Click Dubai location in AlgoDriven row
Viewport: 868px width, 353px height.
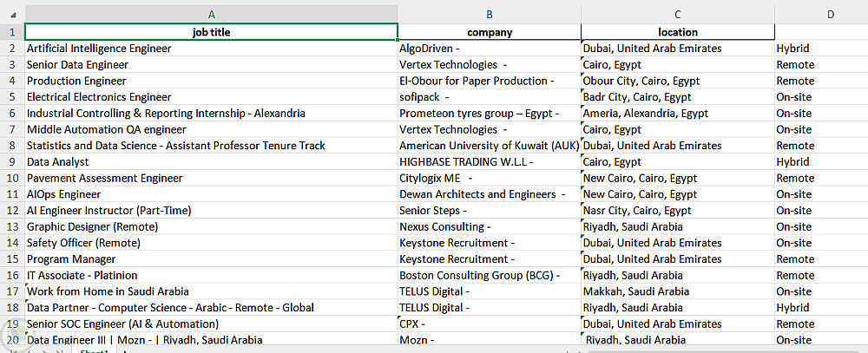(678, 49)
